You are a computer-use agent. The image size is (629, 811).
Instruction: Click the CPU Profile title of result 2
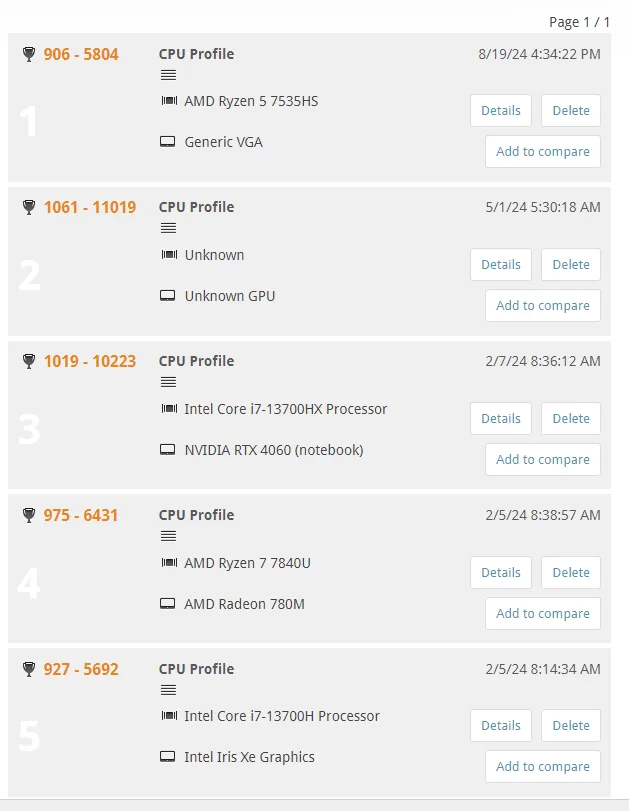pyautogui.click(x=196, y=207)
